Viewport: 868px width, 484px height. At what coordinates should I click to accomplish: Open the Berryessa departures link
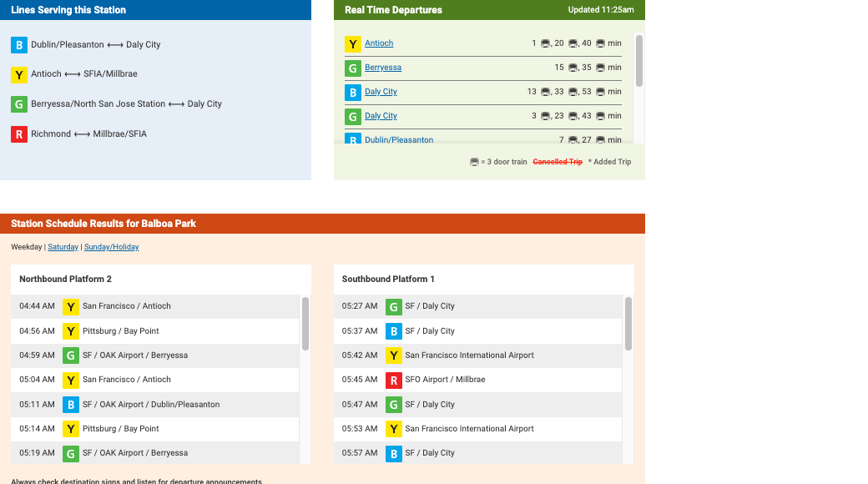click(382, 68)
